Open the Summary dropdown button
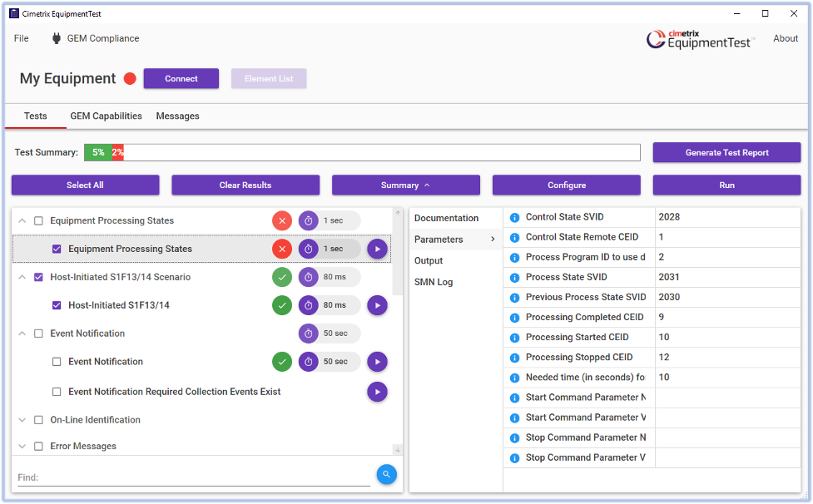Screen dimensions: 813x504 [405, 185]
